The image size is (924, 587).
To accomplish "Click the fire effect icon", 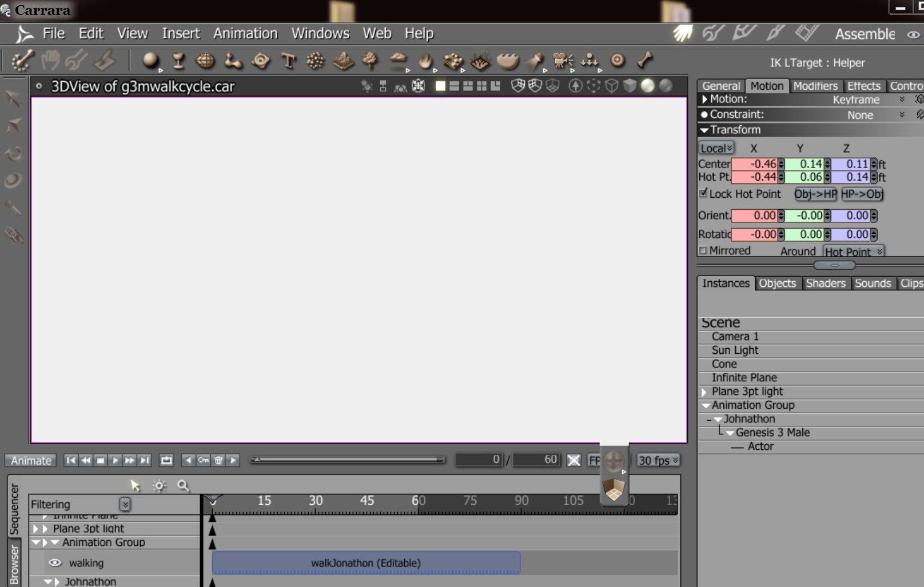I will (x=425, y=61).
